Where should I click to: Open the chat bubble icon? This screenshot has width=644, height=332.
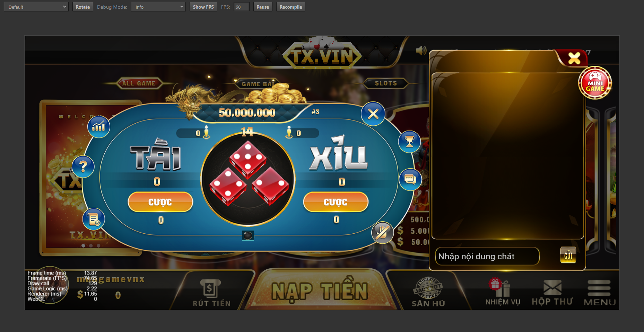click(x=410, y=179)
